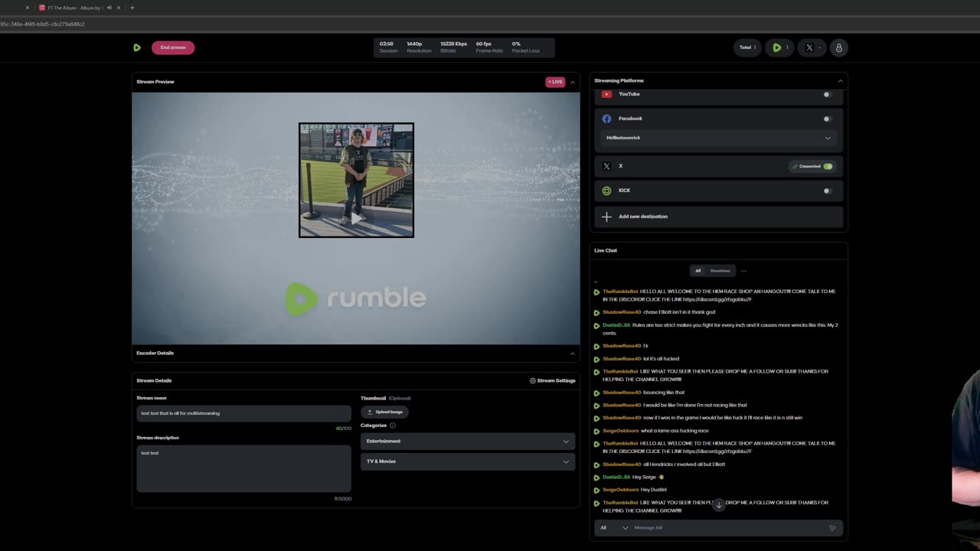Click the plus icon for new destination
The width and height of the screenshot is (980, 551).
606,217
